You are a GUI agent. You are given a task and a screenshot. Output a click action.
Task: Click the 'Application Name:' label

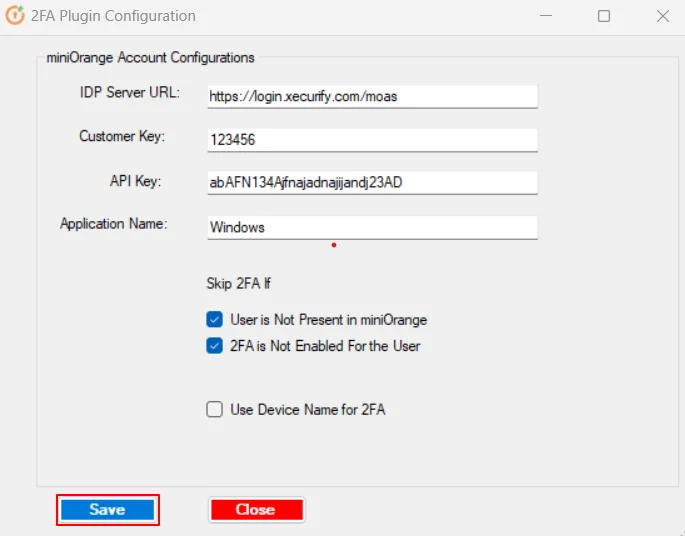114,224
